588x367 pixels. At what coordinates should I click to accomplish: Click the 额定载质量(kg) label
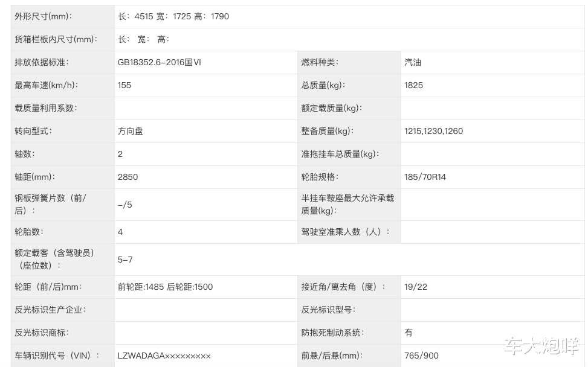(x=332, y=108)
